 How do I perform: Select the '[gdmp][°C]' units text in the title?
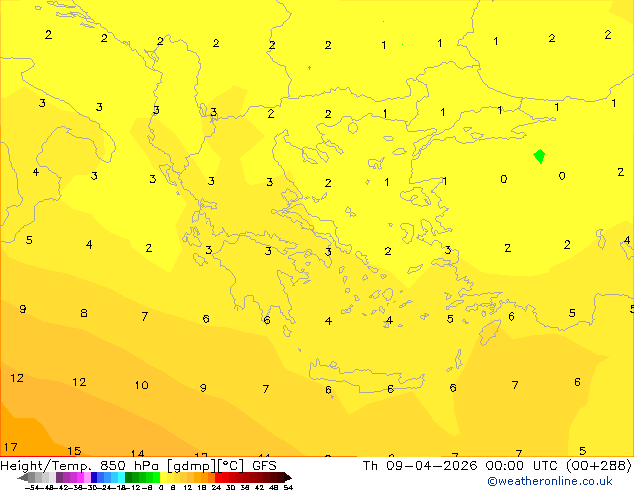click(x=205, y=466)
